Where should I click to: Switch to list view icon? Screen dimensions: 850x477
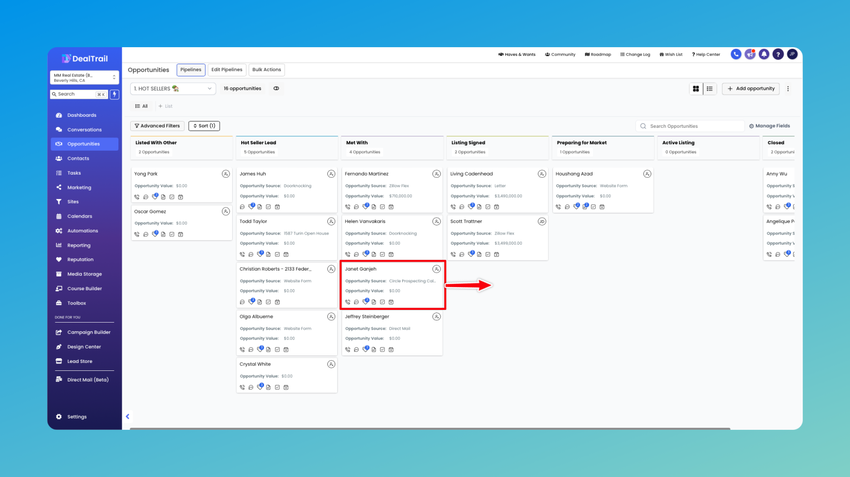(710, 88)
